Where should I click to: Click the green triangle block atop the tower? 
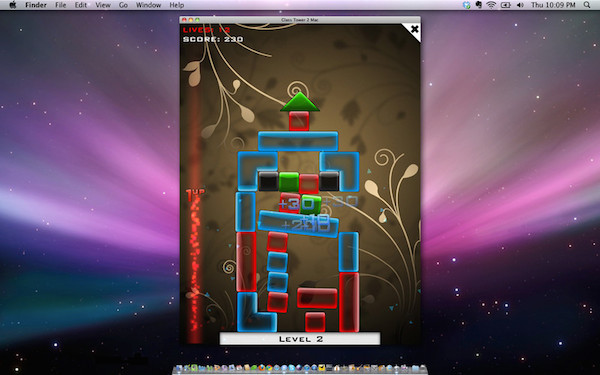300,103
